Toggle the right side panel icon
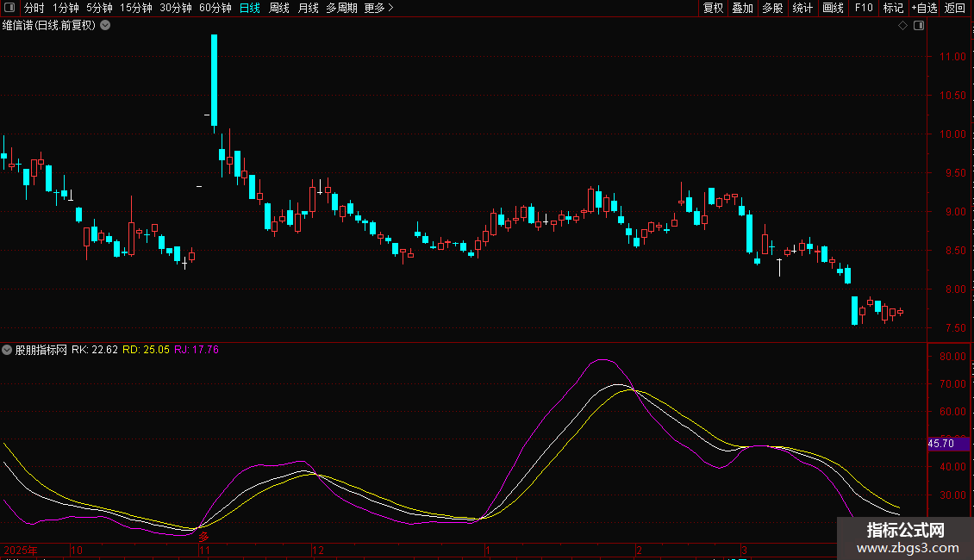Screen dimensions: 974x560 [x=918, y=26]
